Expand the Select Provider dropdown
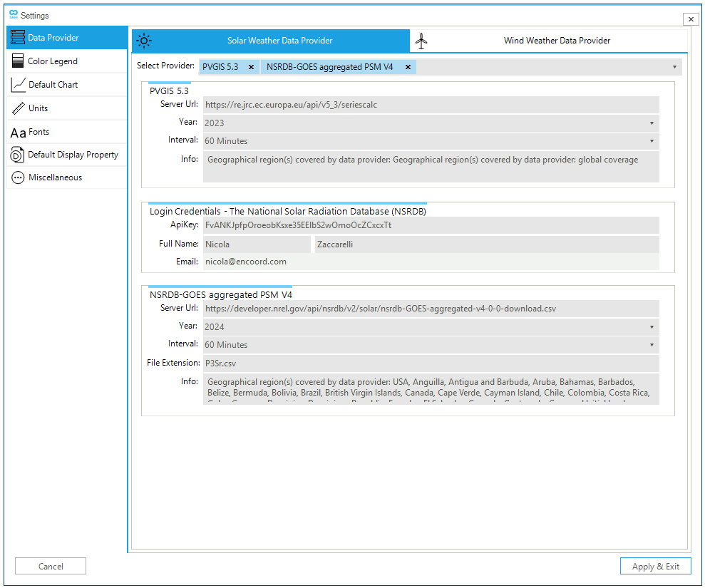The height and width of the screenshot is (588, 705). click(x=674, y=67)
